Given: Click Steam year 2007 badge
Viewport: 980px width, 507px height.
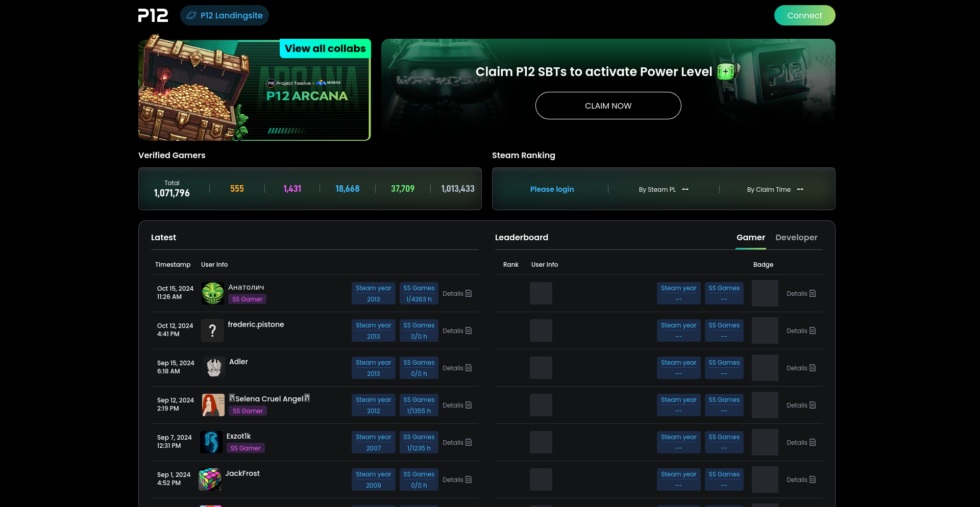Looking at the screenshot, I should pos(374,442).
